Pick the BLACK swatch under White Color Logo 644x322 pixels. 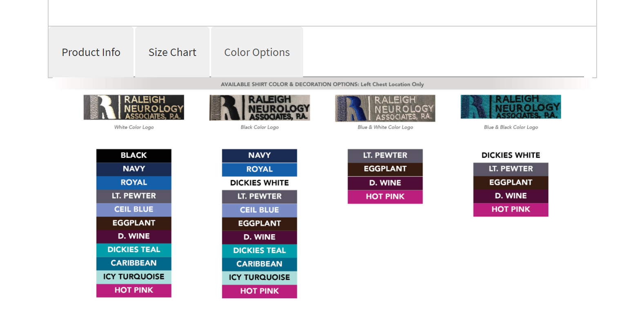pyautogui.click(x=134, y=156)
